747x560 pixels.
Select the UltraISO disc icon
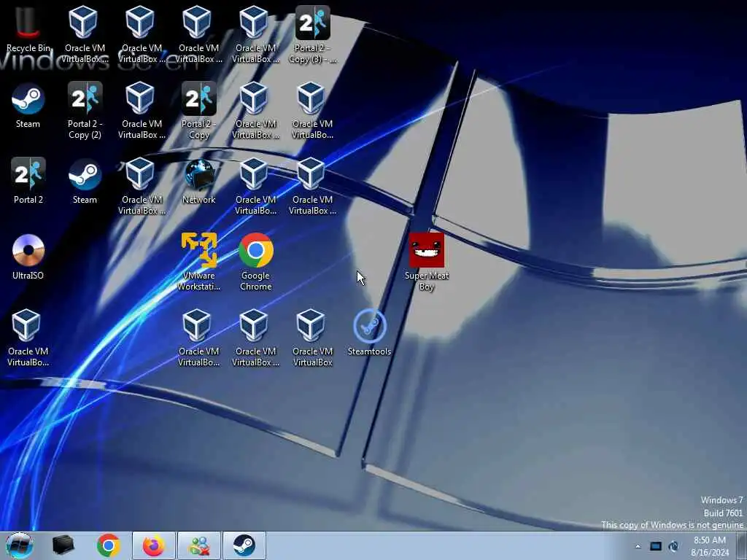pos(28,257)
